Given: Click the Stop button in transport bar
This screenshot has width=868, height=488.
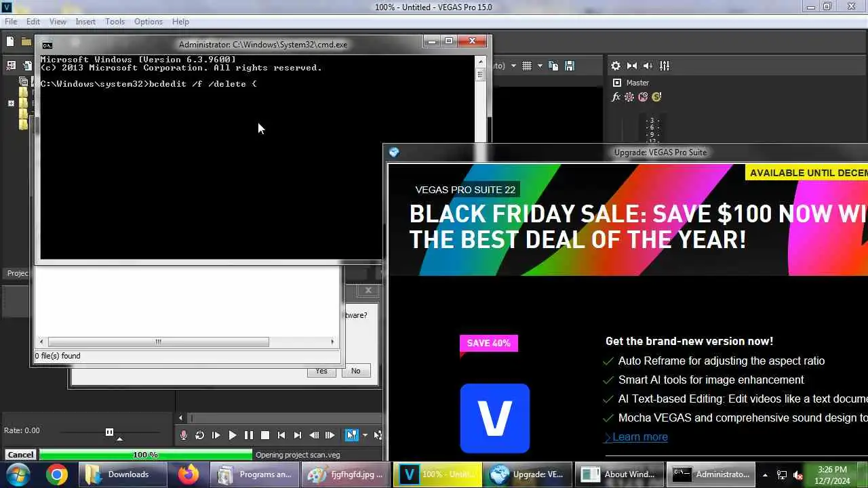Looking at the screenshot, I should 264,435.
